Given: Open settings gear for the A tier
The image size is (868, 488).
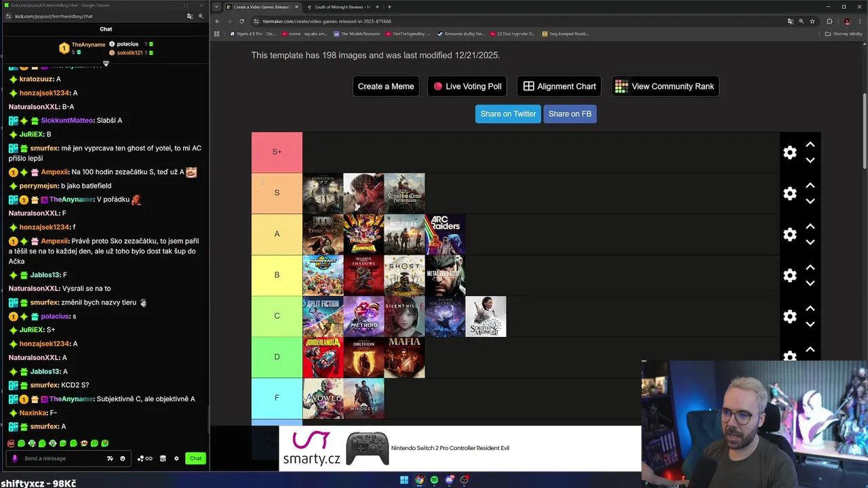Looking at the screenshot, I should [x=790, y=235].
